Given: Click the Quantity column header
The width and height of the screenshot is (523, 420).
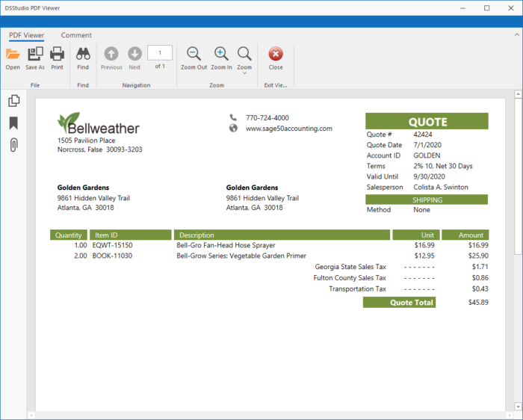Looking at the screenshot, I should point(69,235).
